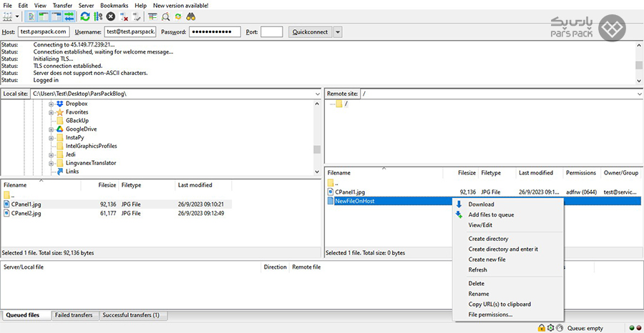
Task: Toggle the transfer queue display
Action: tap(69, 17)
